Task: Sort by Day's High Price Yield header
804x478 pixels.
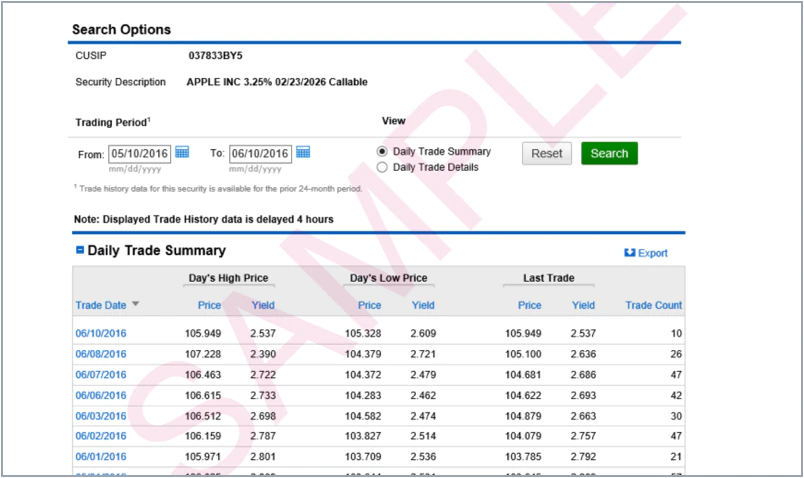Action: pyautogui.click(x=263, y=305)
